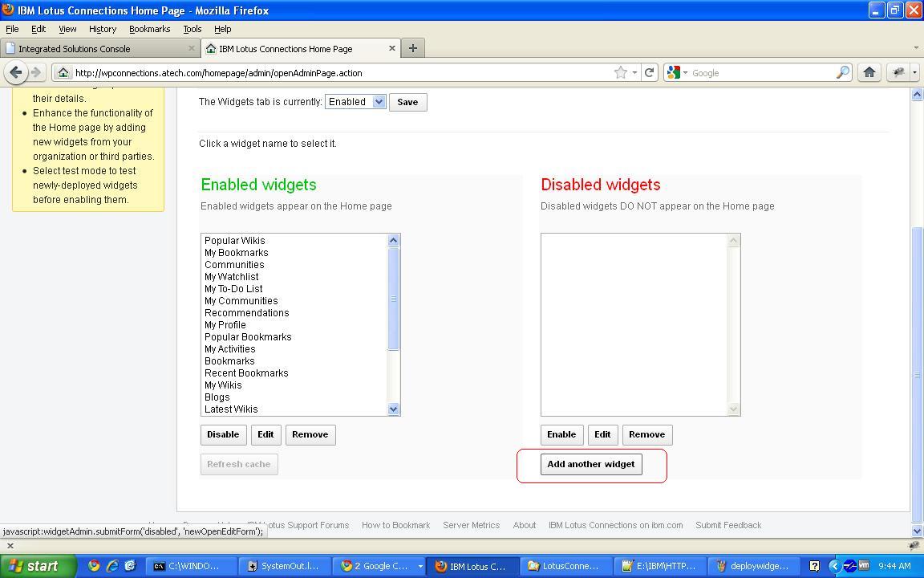924x578 pixels.
Task: Go back with the Firefox back arrow
Action: click(16, 72)
